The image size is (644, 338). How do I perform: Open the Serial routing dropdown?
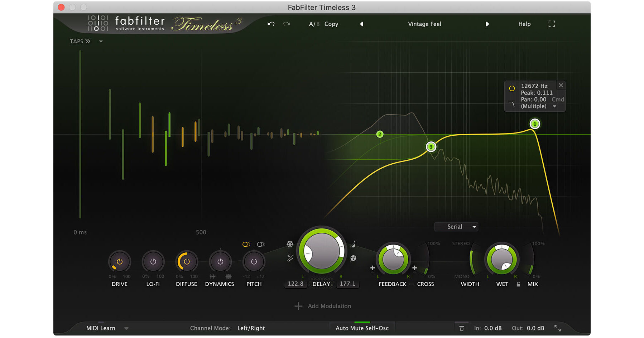pyautogui.click(x=456, y=226)
